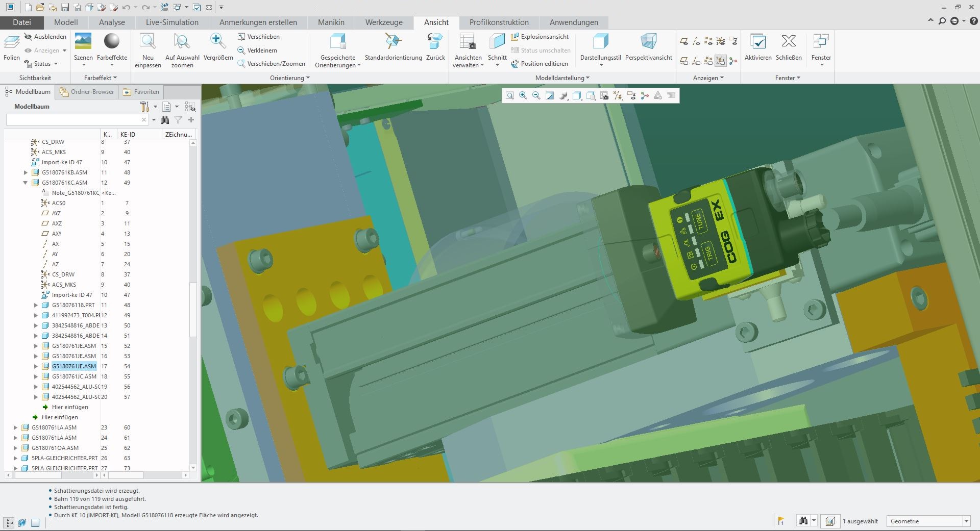This screenshot has height=531, width=980.
Task: Click Explosionsansicht in the ribbon
Action: click(x=540, y=37)
